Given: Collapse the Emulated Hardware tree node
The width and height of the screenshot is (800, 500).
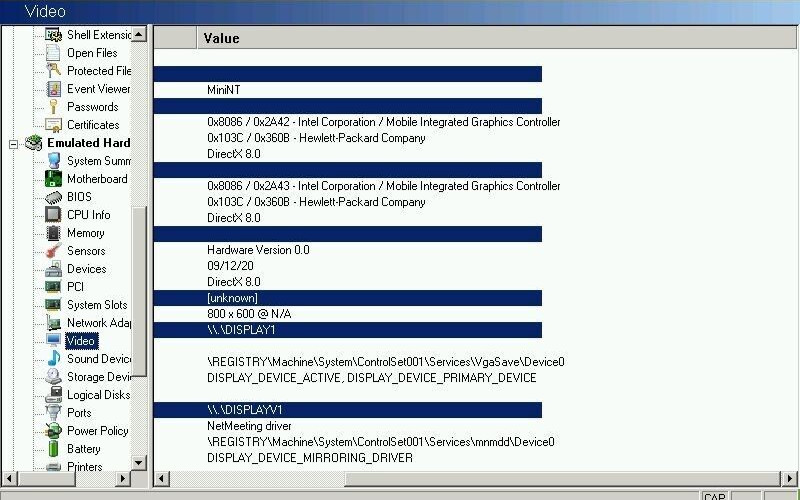Looking at the screenshot, I should click(13, 144).
